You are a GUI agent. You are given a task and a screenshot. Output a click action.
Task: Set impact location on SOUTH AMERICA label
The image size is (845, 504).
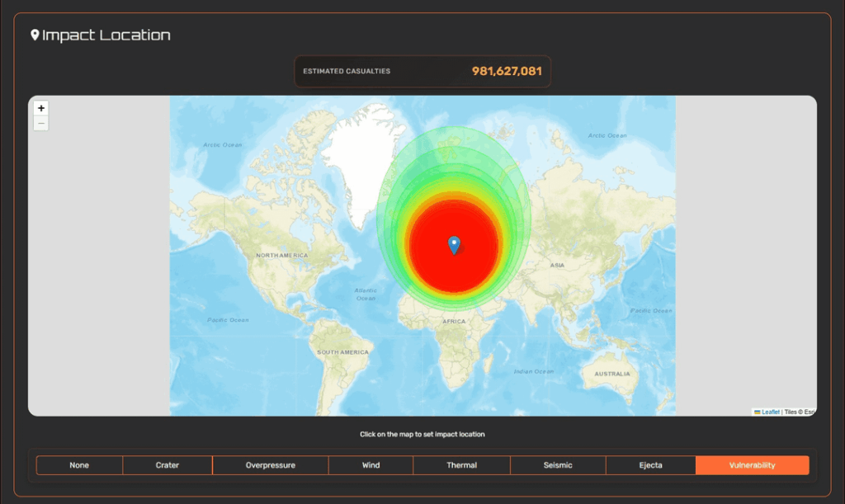tap(342, 352)
